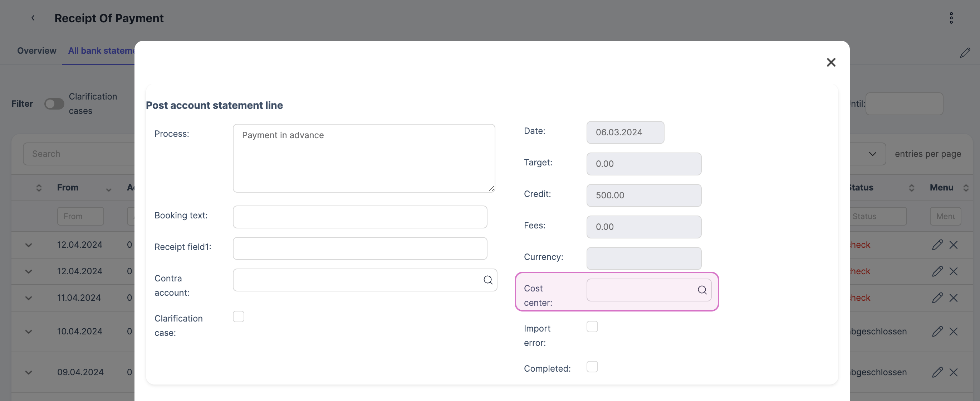
Task: Switch to the Overview tab
Action: click(36, 50)
